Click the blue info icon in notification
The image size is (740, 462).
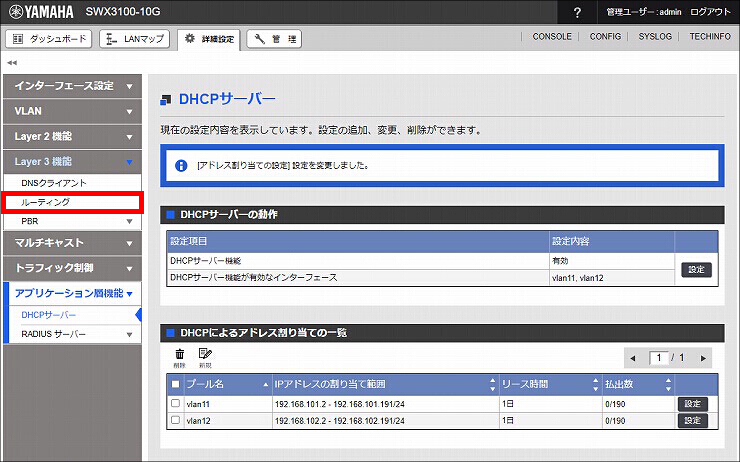tap(181, 166)
